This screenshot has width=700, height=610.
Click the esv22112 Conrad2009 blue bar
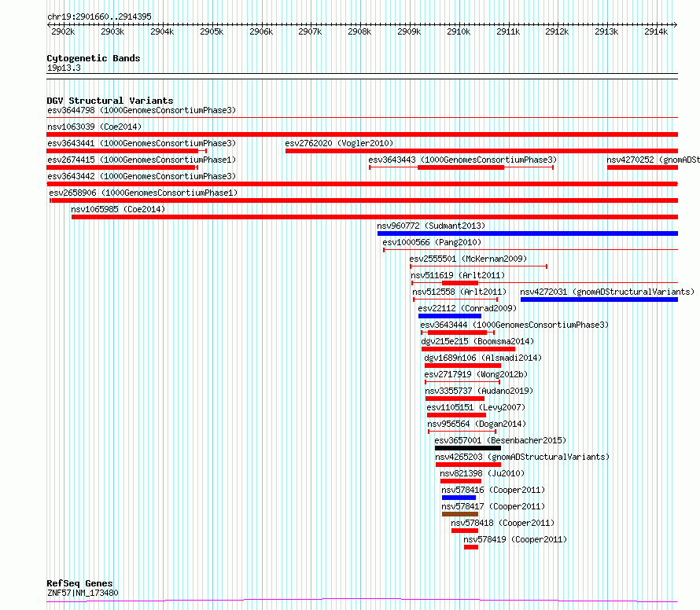(450, 316)
